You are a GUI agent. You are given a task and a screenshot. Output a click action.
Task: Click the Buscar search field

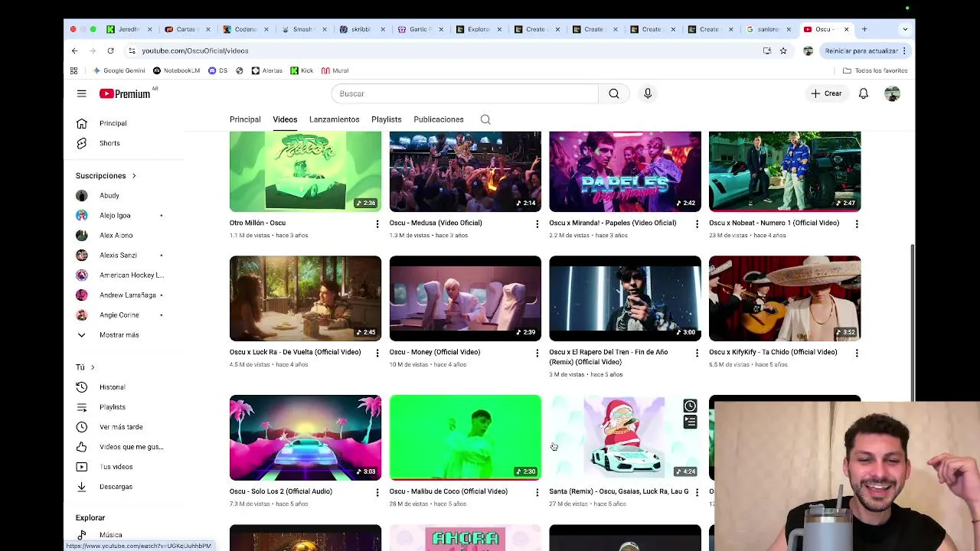pos(465,93)
